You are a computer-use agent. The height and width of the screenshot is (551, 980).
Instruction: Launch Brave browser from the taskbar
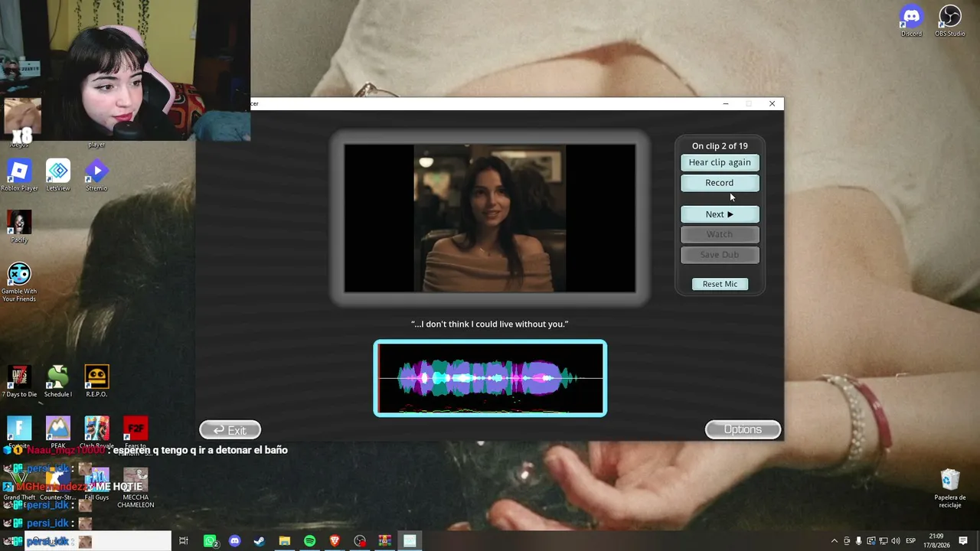(335, 541)
